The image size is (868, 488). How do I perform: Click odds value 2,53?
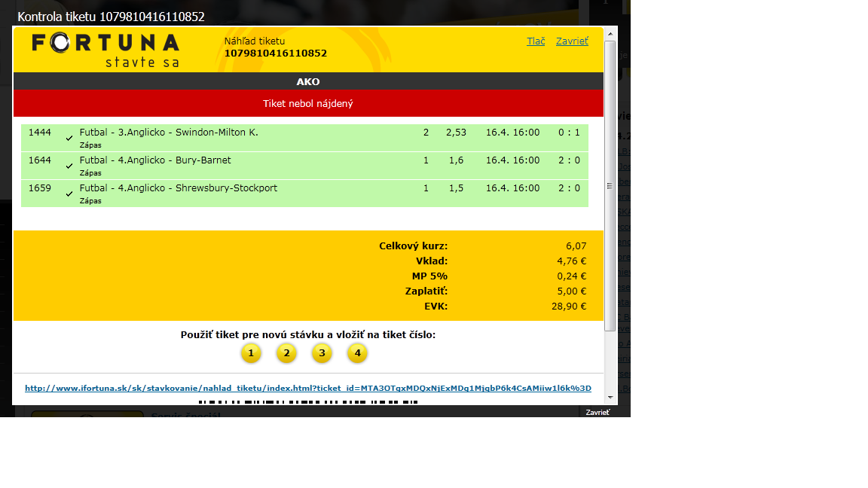456,133
